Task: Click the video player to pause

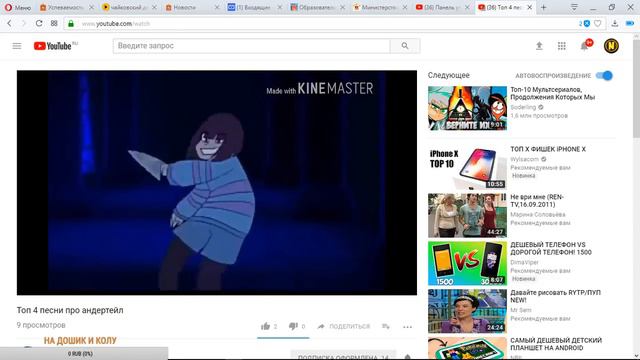Action: [217, 182]
